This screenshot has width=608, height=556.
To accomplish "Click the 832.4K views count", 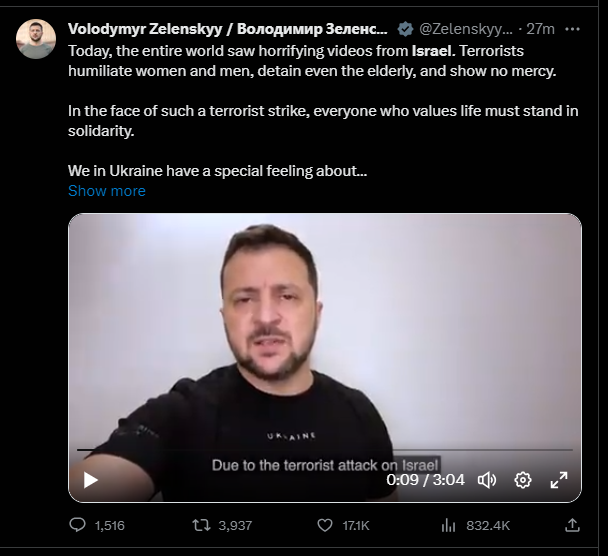I will point(489,525).
